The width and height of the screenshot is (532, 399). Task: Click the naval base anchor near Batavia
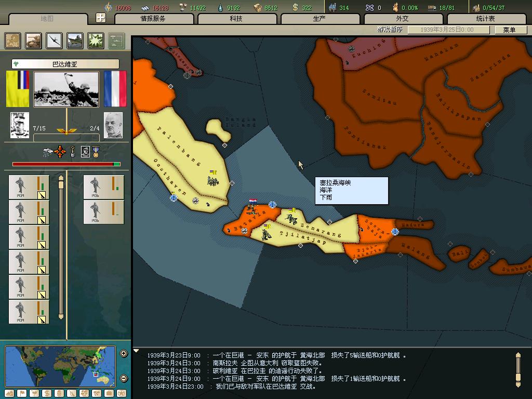pyautogui.click(x=272, y=205)
